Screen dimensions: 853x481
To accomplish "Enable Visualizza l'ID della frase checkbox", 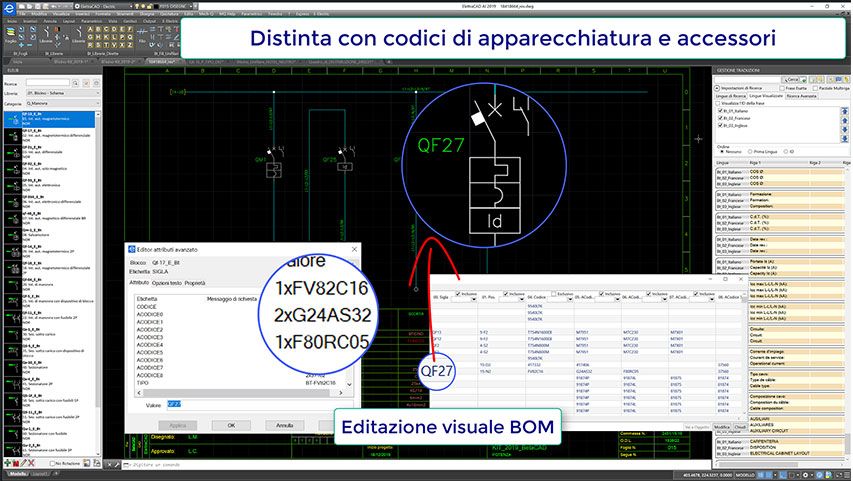I will [x=718, y=103].
